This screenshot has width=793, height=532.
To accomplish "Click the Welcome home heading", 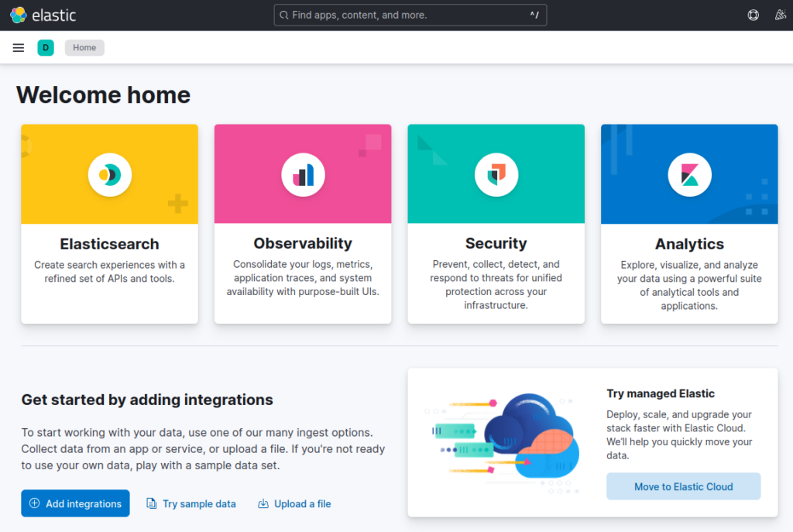I will (x=104, y=94).
